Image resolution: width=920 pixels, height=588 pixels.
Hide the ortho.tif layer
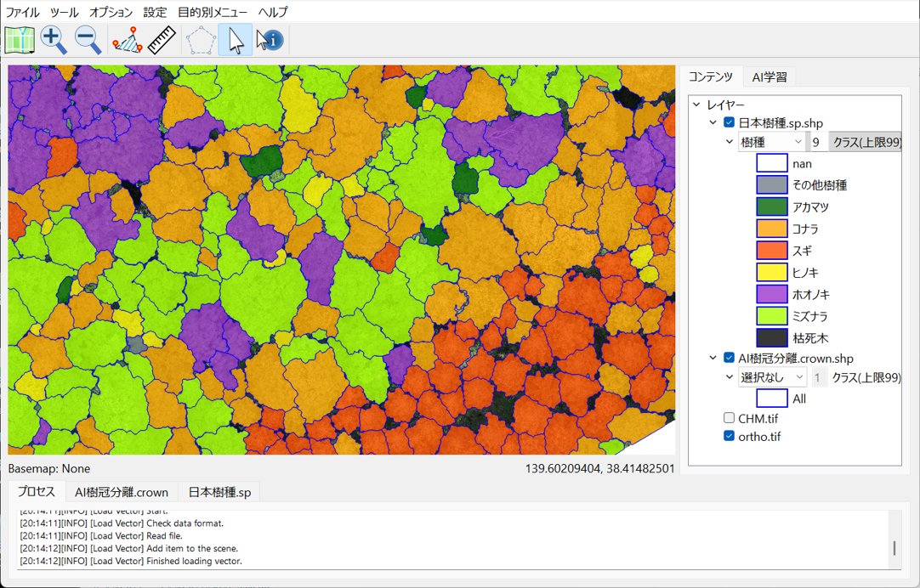729,437
